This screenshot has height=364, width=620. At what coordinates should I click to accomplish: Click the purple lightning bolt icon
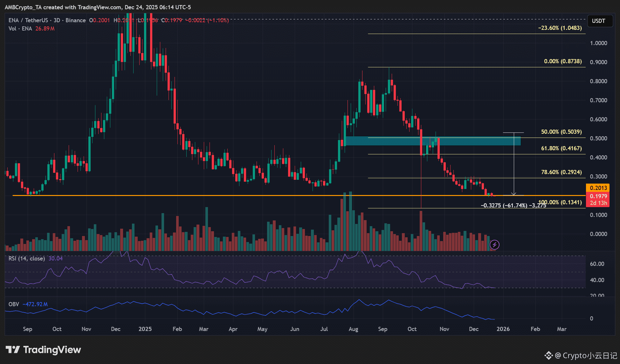pyautogui.click(x=494, y=245)
